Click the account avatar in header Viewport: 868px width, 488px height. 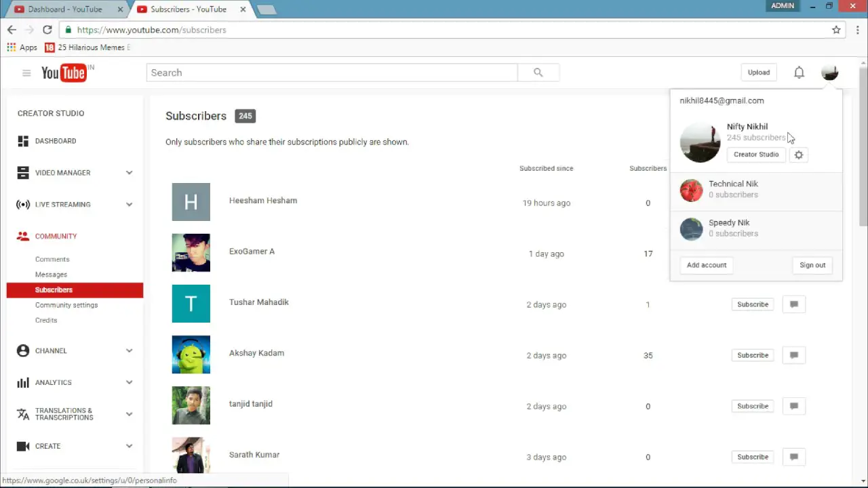pos(830,73)
